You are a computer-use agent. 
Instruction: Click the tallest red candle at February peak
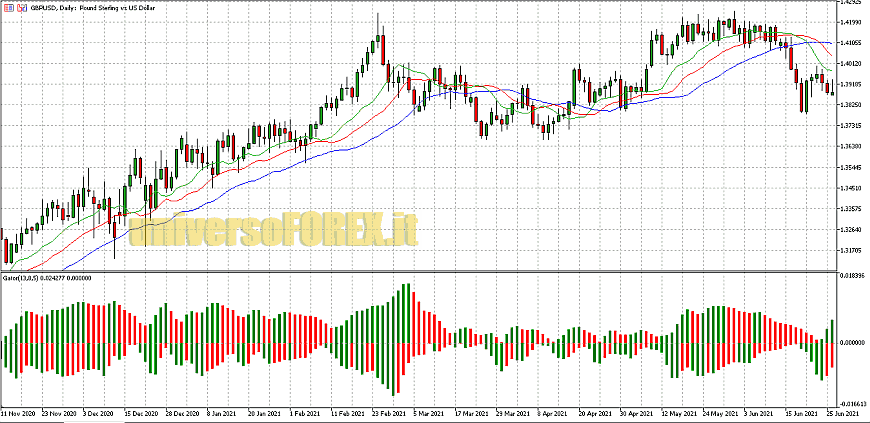click(x=381, y=49)
